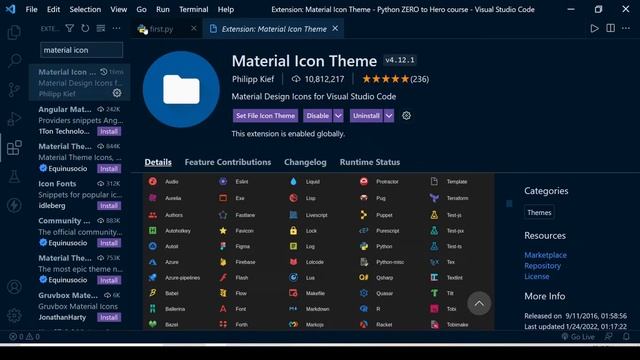Open the Uninstall dropdown arrow
The height and width of the screenshot is (360, 640).
tap(389, 116)
